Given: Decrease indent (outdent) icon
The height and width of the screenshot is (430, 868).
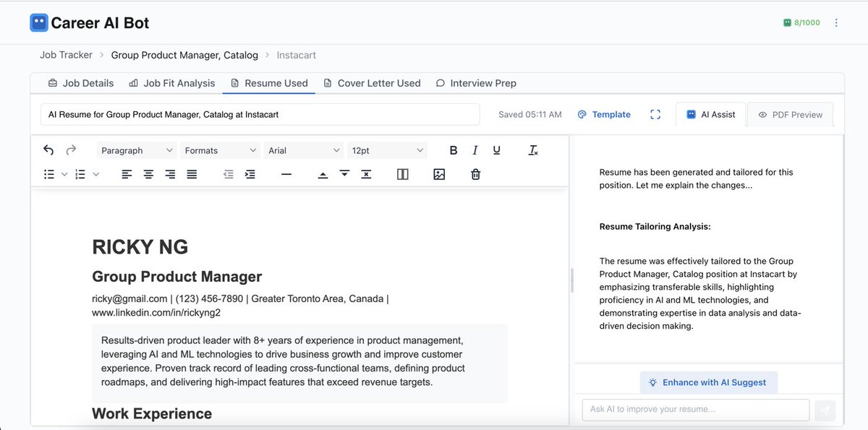Looking at the screenshot, I should 229,174.
